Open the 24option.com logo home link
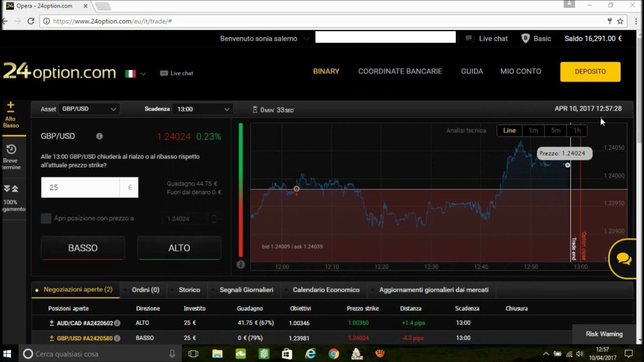The image size is (644, 362). (x=59, y=72)
